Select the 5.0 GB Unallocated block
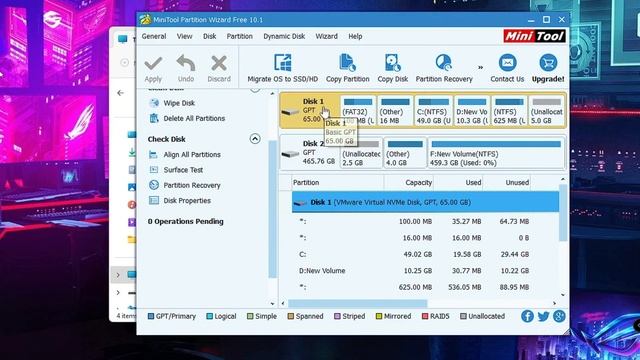The image size is (640, 360). (547, 111)
